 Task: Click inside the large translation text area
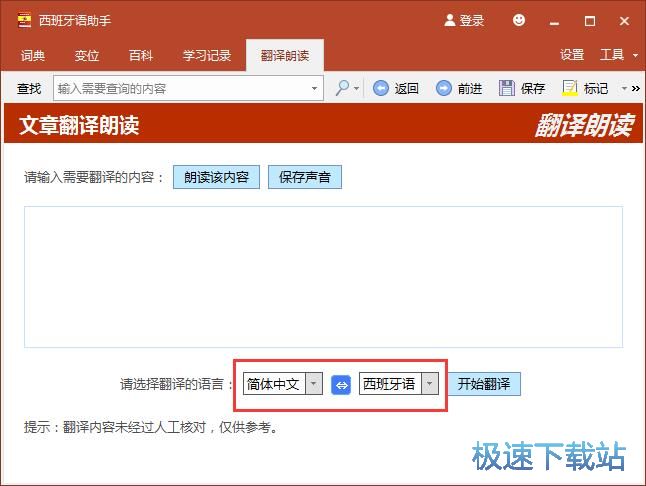pyautogui.click(x=323, y=277)
